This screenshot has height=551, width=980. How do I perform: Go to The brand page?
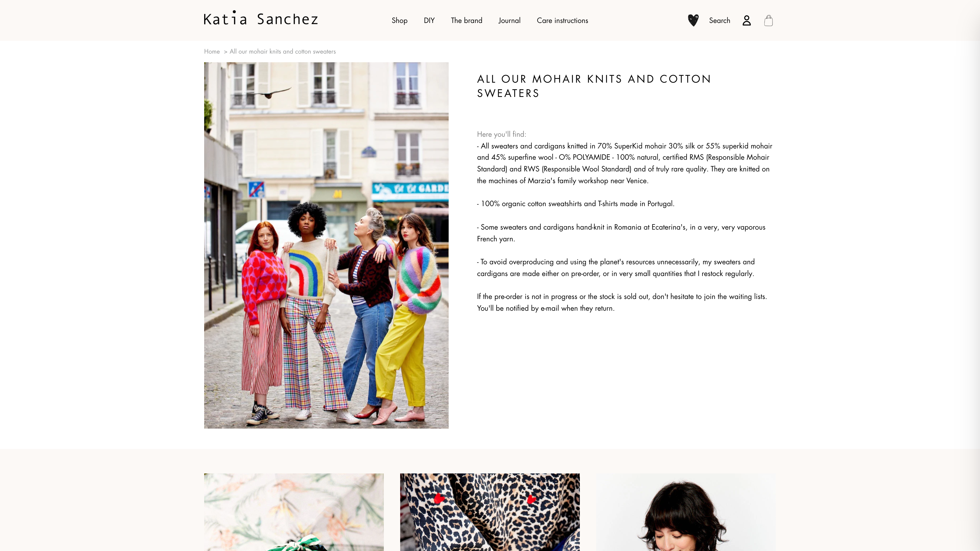click(467, 20)
